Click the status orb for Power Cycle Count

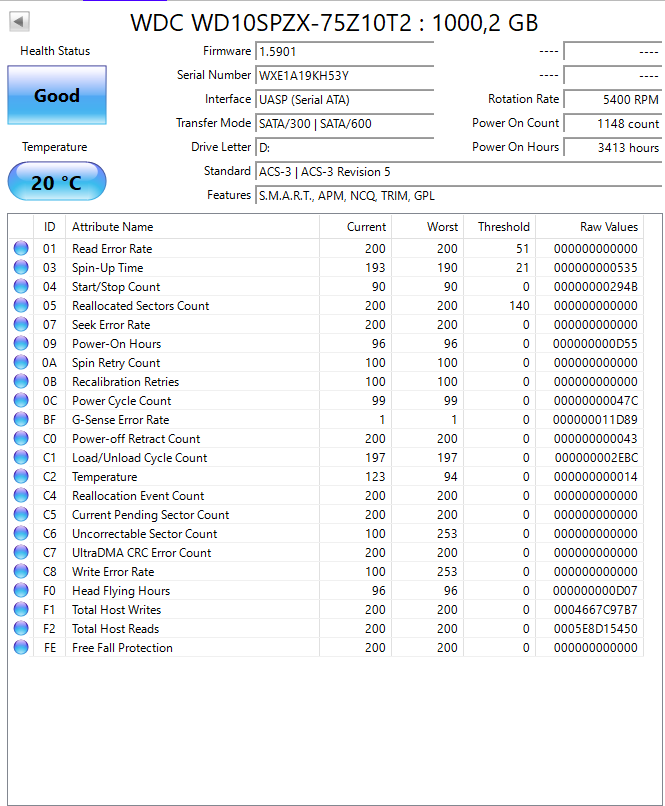click(x=21, y=400)
